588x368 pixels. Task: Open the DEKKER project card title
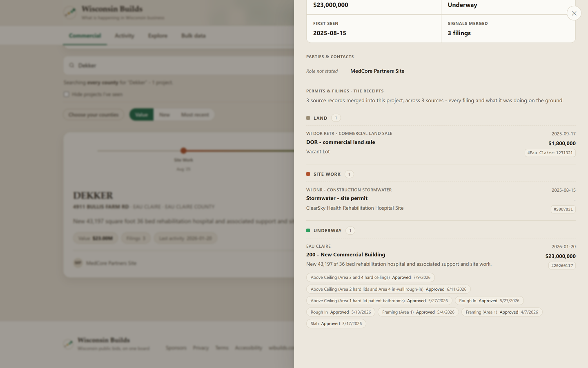pyautogui.click(x=93, y=195)
